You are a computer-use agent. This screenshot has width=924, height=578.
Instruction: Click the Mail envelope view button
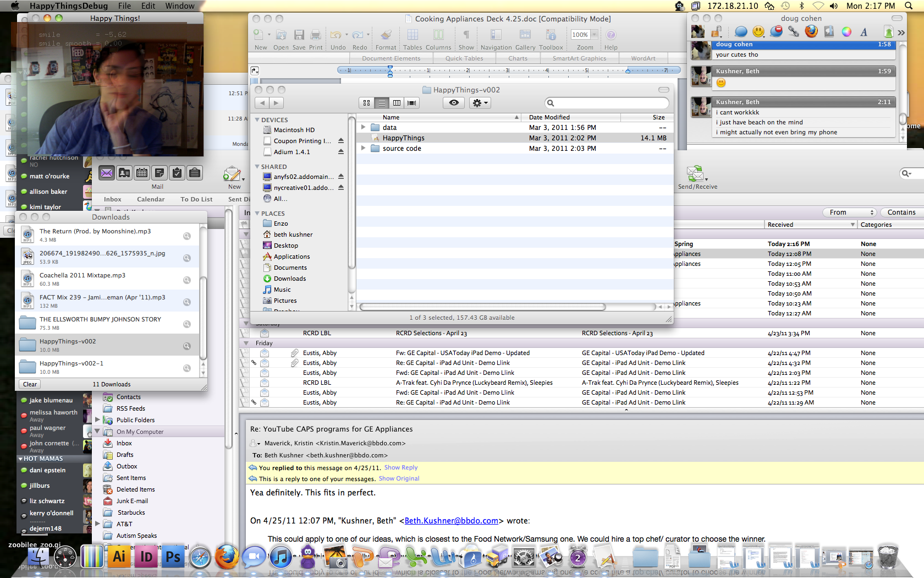tap(107, 173)
